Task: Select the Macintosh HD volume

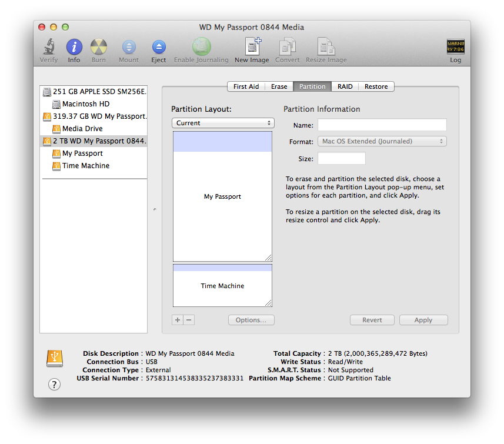Action: point(94,104)
